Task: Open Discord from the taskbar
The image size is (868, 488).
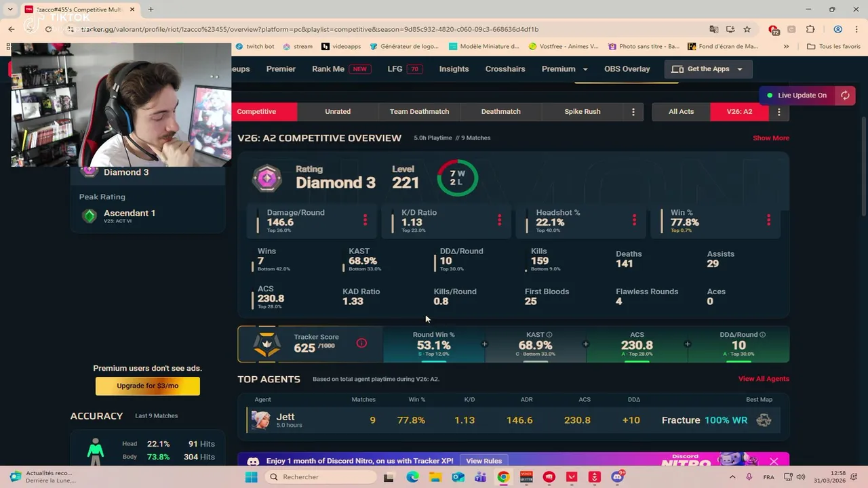Action: click(x=617, y=477)
